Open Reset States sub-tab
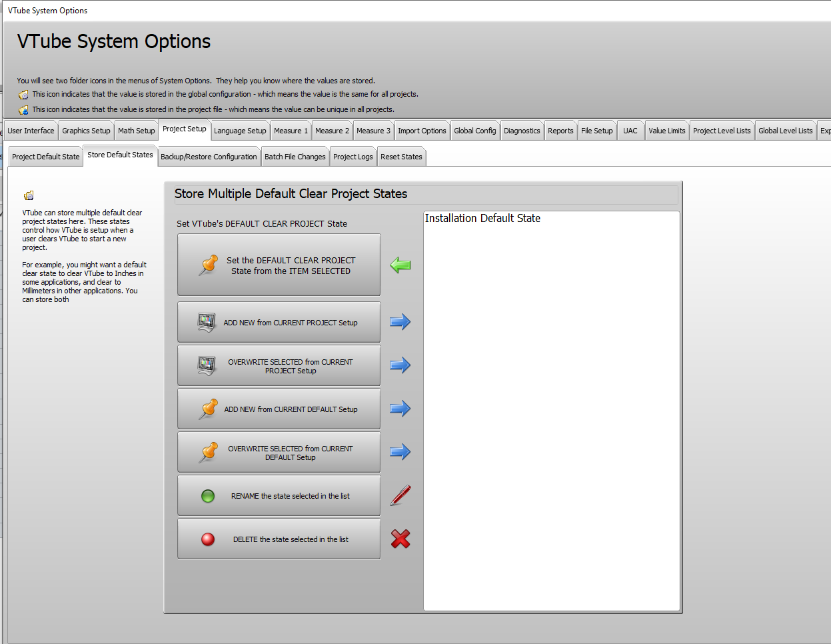The height and width of the screenshot is (644, 831). (x=401, y=157)
